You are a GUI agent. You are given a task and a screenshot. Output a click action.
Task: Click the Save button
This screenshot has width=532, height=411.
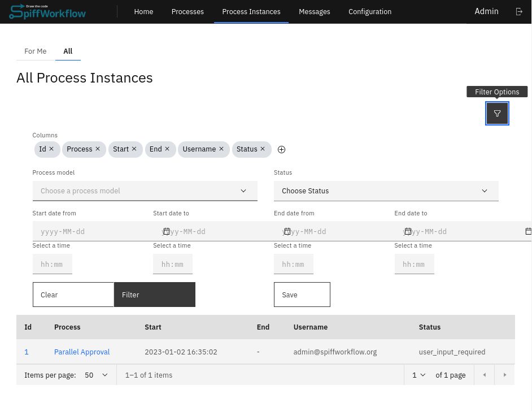point(302,295)
